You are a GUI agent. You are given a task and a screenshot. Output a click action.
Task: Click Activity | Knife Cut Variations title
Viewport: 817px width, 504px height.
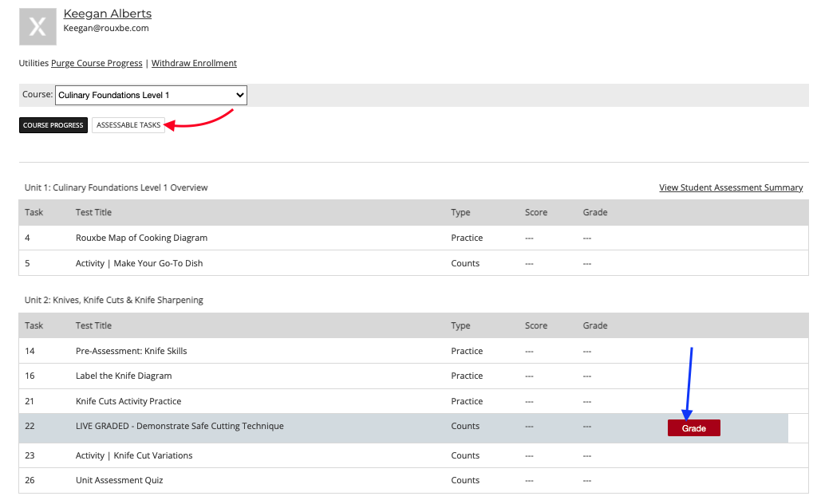pyautogui.click(x=134, y=455)
